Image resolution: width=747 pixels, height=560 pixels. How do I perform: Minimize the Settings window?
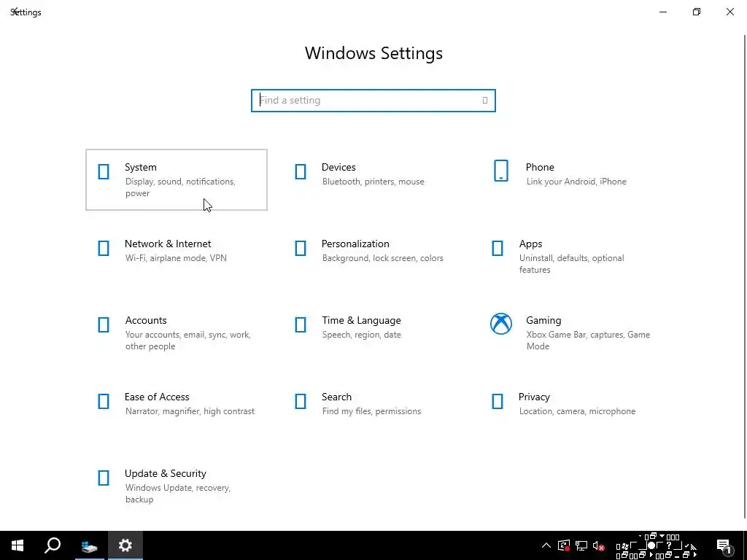(663, 12)
